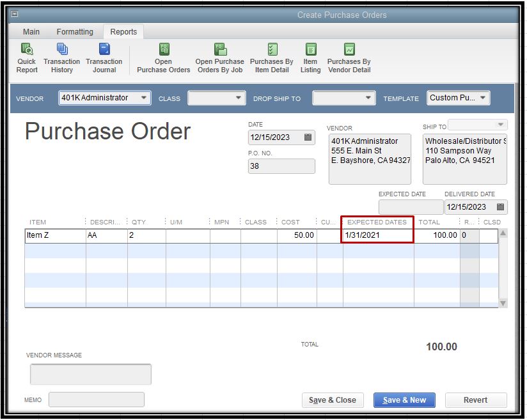The width and height of the screenshot is (527, 420).
Task: Switch to the Main tab
Action: point(31,32)
